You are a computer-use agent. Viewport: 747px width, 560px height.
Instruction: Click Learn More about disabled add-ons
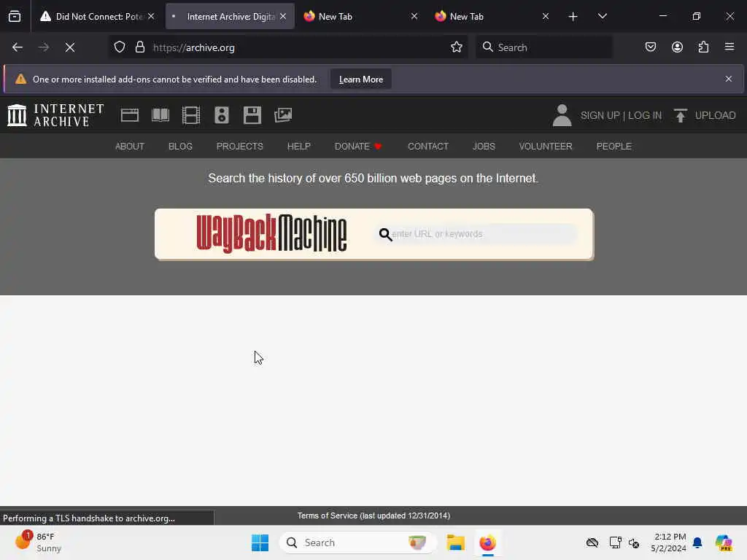[x=360, y=79]
